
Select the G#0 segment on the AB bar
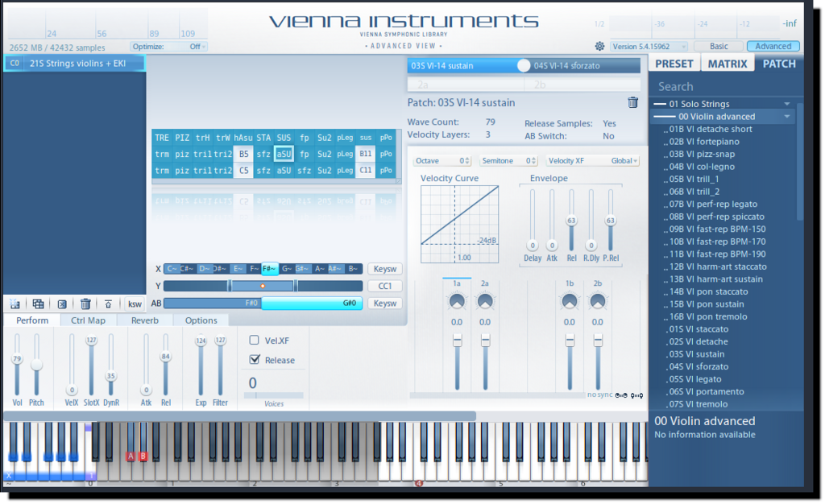312,304
